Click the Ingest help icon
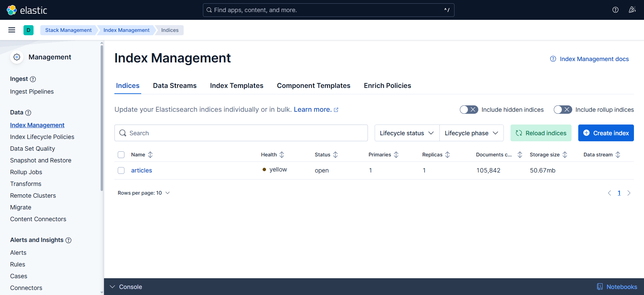Viewport: 644px width, 295px height. coord(33,79)
